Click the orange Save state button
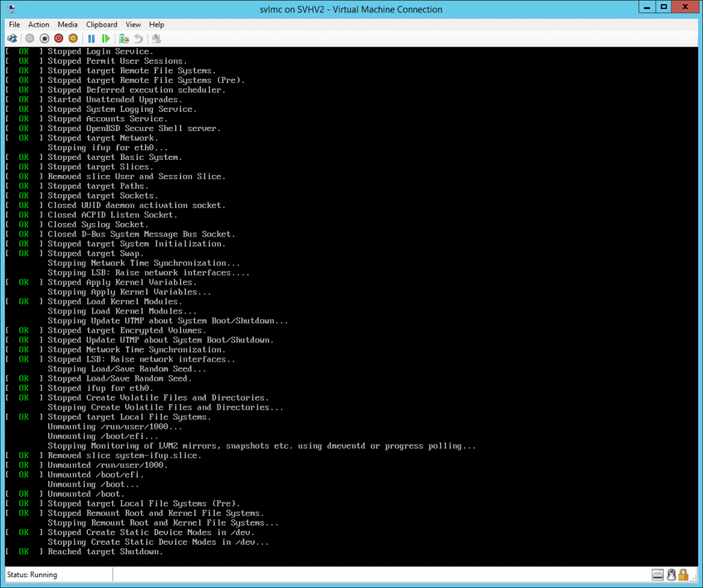 pos(73,38)
